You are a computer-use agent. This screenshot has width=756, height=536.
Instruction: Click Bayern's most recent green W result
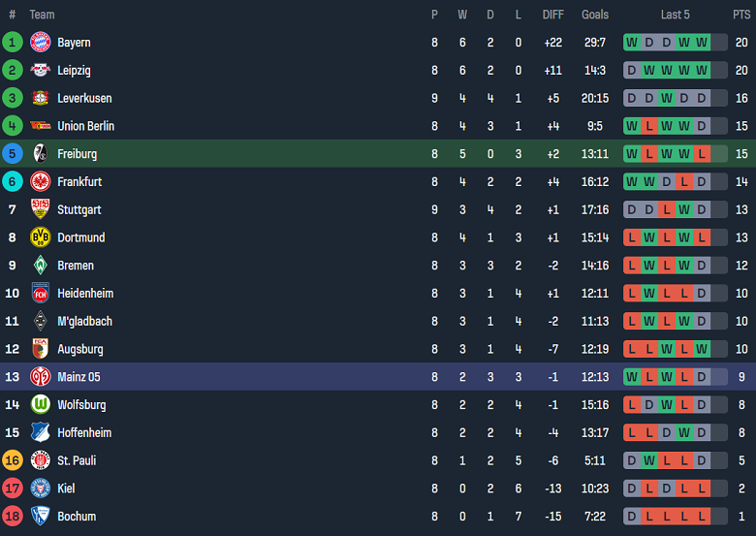point(702,43)
